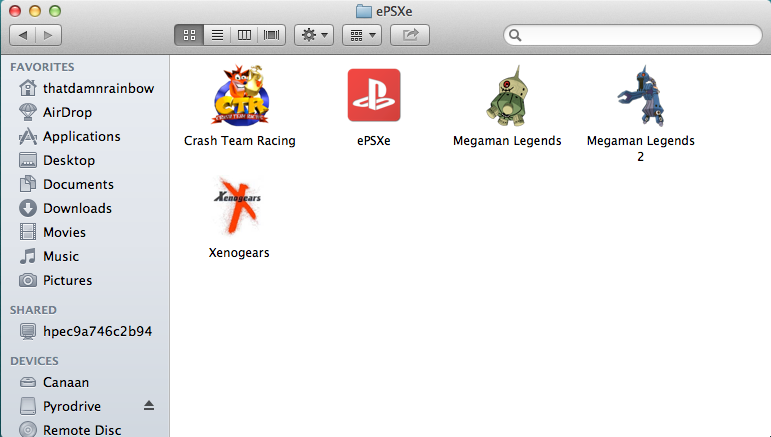Open thatdamnrainbow home folder in sidebar
This screenshot has height=437, width=771.
pyautogui.click(x=86, y=88)
